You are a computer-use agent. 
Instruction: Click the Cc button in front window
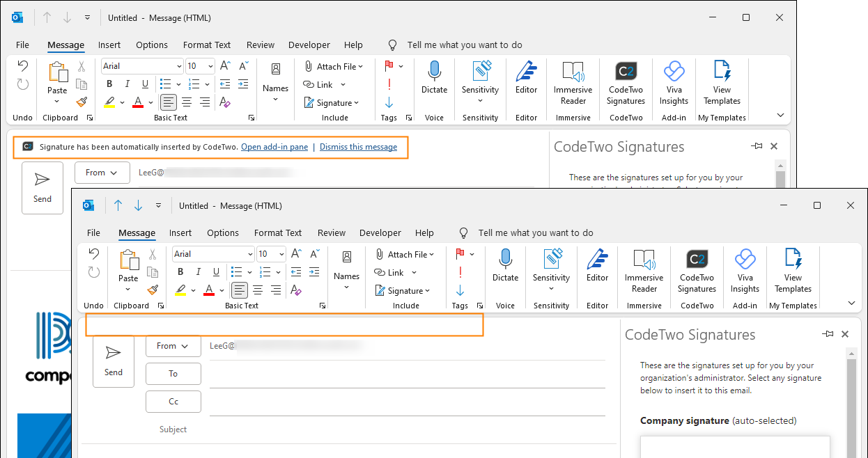point(173,402)
